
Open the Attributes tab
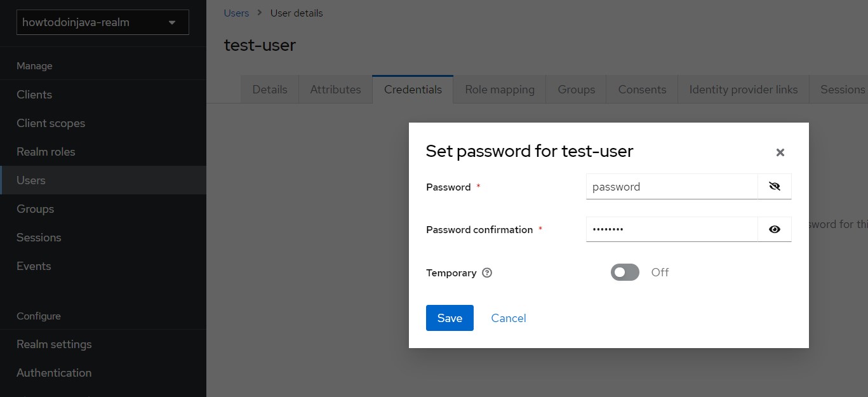coord(335,89)
